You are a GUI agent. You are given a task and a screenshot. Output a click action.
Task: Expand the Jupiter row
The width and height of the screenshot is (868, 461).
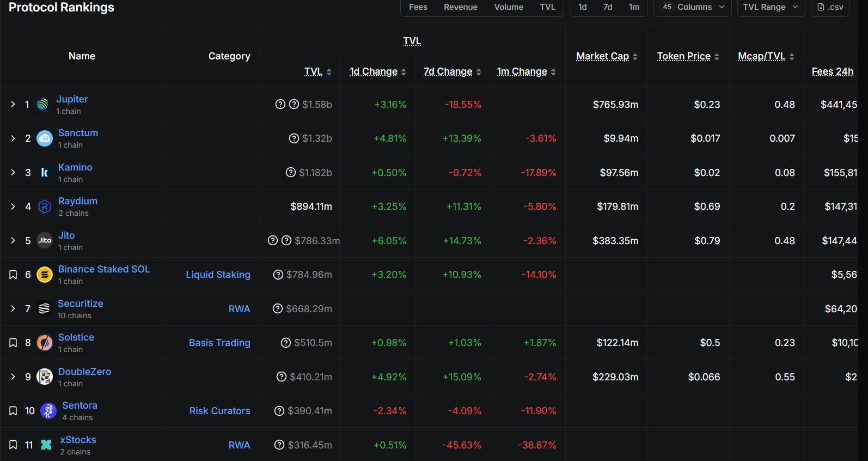tap(13, 104)
